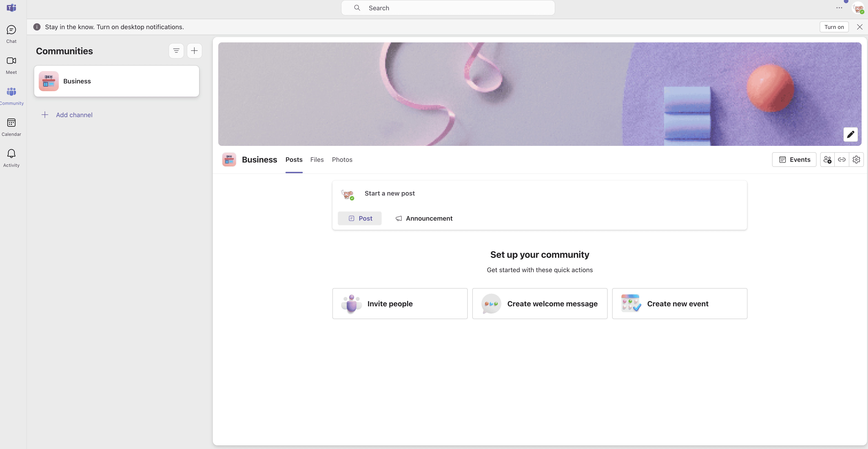Copy community link via link icon
Image resolution: width=868 pixels, height=449 pixels.
(842, 160)
